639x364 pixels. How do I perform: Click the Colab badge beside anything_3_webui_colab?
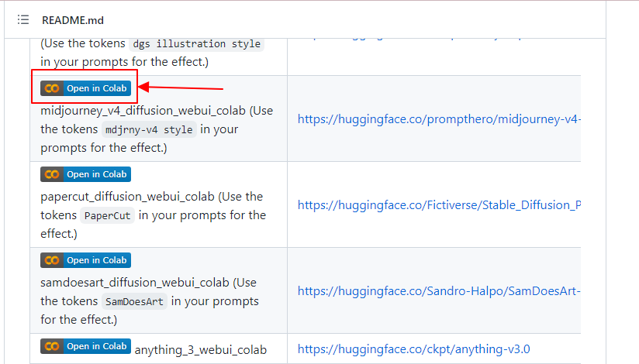coord(85,346)
